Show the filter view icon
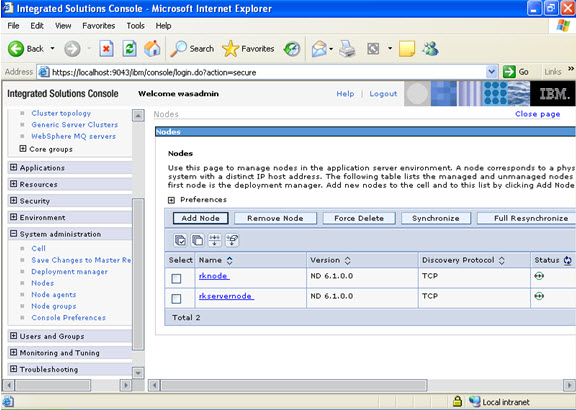 pos(215,240)
